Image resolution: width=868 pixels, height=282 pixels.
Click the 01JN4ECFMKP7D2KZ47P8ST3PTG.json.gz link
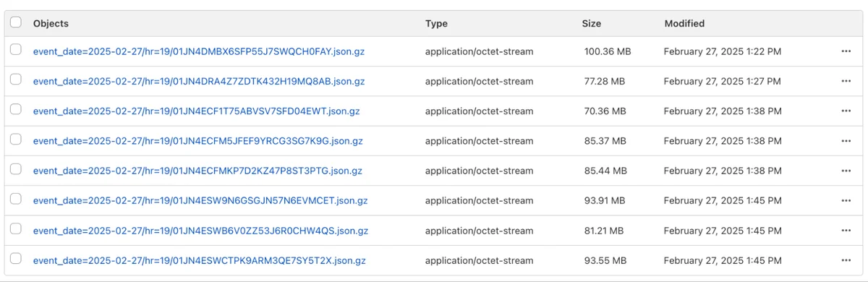pos(197,171)
